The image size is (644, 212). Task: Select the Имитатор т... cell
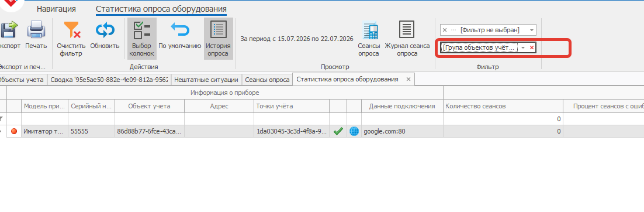[x=45, y=131]
